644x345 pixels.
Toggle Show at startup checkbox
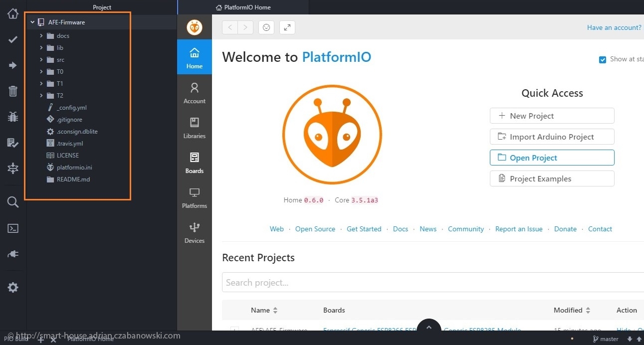[x=603, y=60]
